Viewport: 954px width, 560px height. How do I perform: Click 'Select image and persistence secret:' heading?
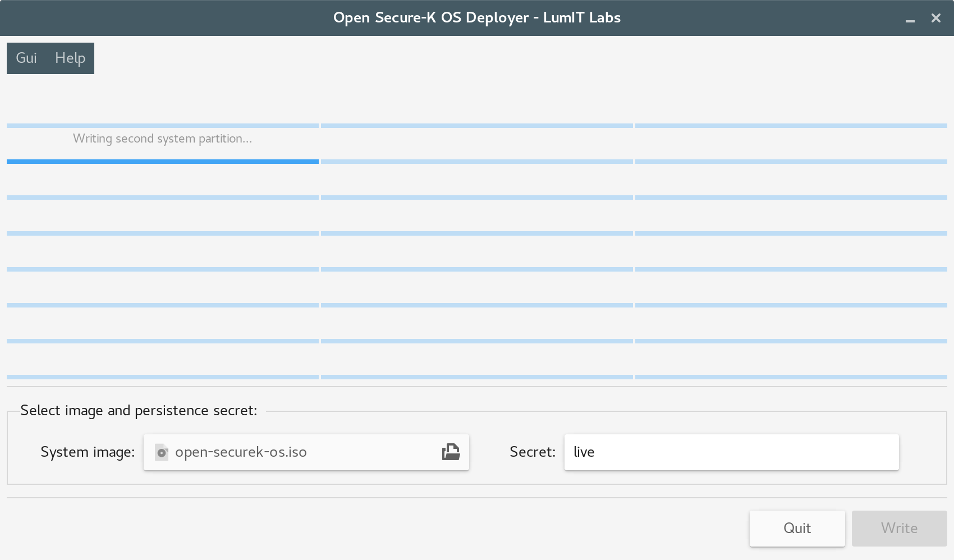pyautogui.click(x=139, y=411)
